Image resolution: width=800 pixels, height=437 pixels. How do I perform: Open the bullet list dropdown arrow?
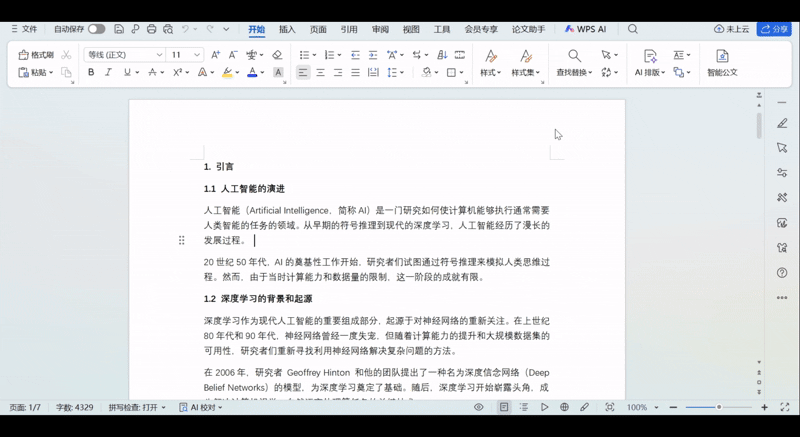(x=314, y=55)
